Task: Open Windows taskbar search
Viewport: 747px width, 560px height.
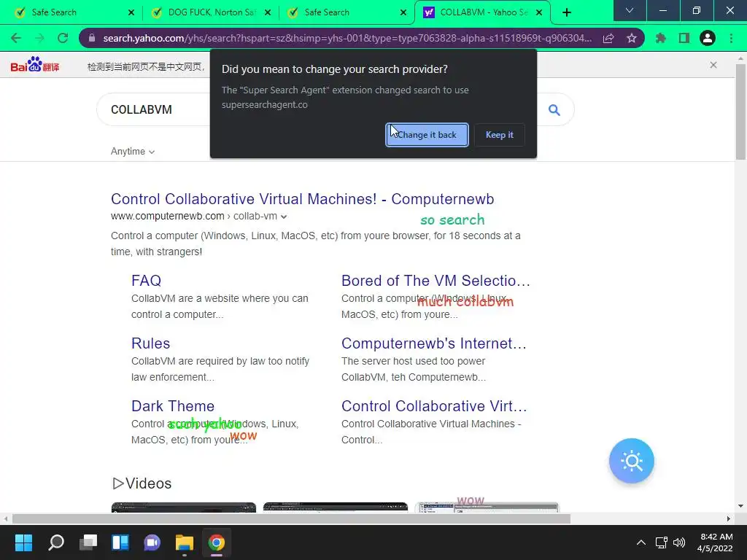Action: click(x=55, y=542)
